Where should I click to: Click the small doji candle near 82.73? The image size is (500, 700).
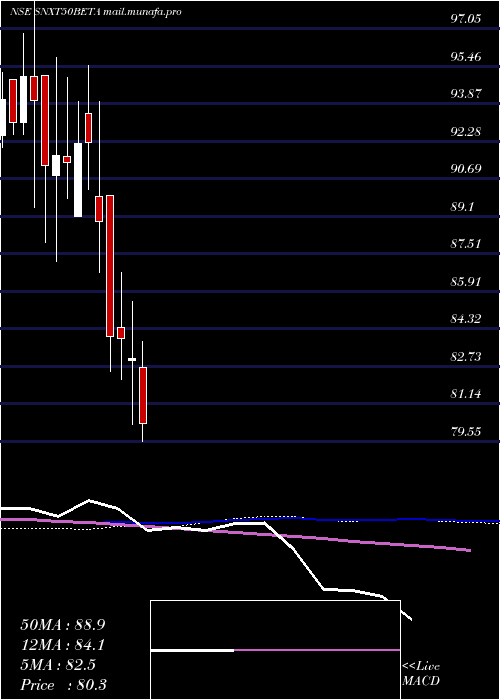click(132, 359)
